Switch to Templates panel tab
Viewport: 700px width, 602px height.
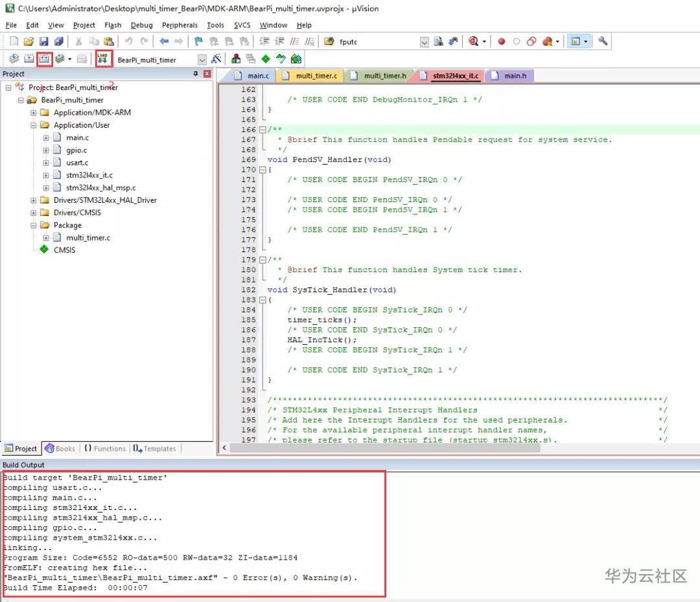154,448
